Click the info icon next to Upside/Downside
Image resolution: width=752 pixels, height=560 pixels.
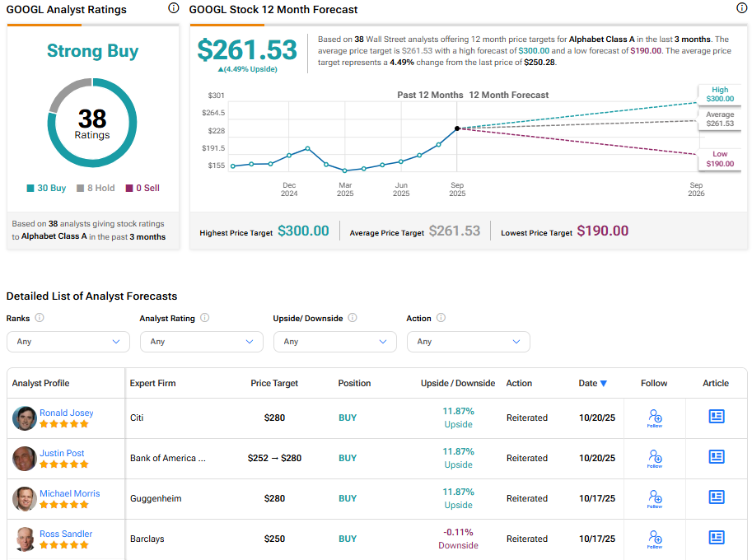point(353,318)
